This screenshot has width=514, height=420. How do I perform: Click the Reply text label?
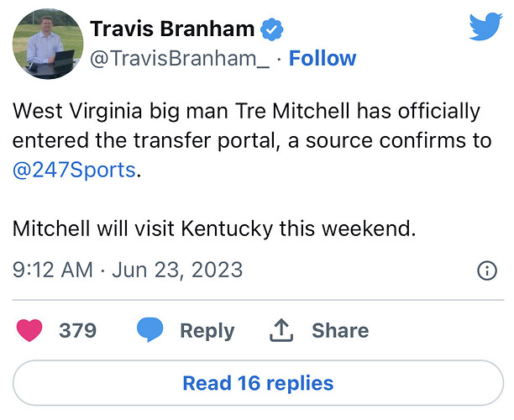[x=208, y=331]
